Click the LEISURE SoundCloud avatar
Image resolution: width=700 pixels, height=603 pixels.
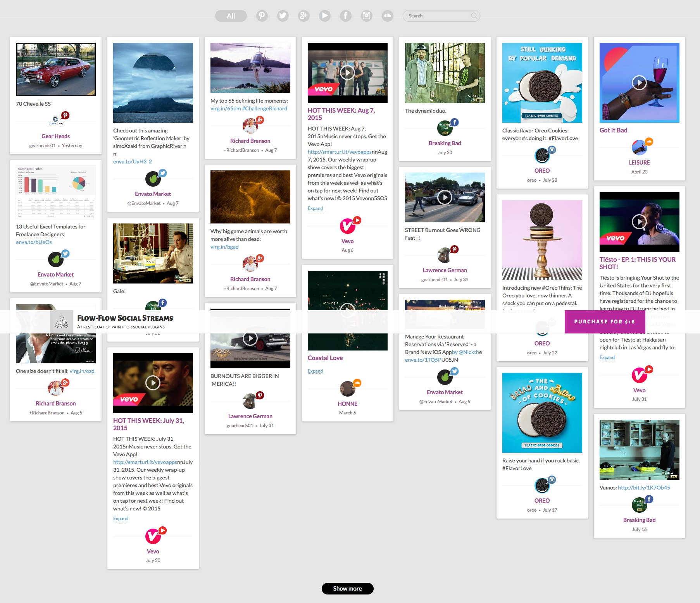(640, 147)
